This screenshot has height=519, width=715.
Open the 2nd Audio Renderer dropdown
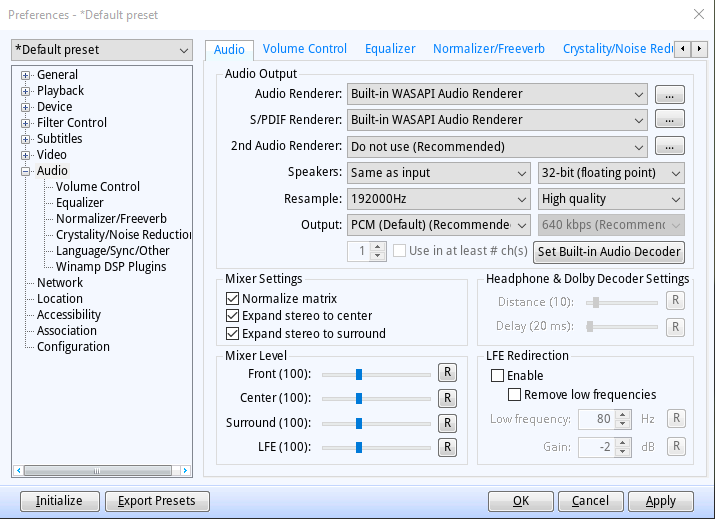pos(497,146)
